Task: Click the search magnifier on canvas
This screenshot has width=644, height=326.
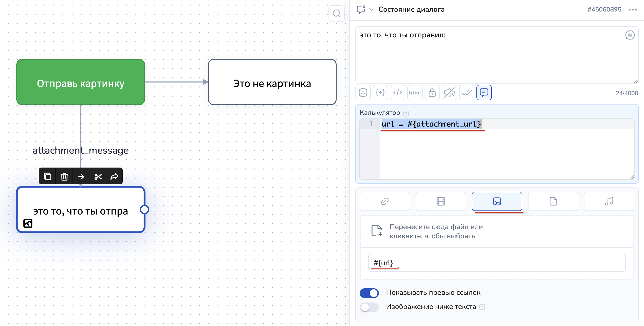Action: [336, 13]
